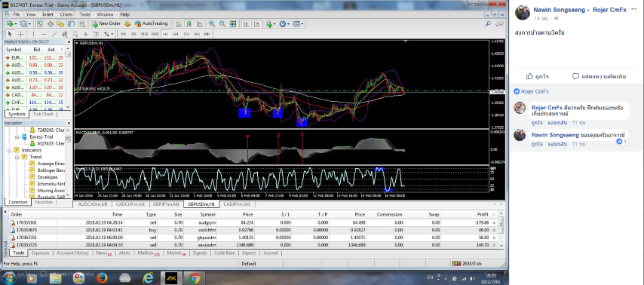The image size is (644, 285).
Task: Open Chrome from the taskbar
Action: (195, 278)
